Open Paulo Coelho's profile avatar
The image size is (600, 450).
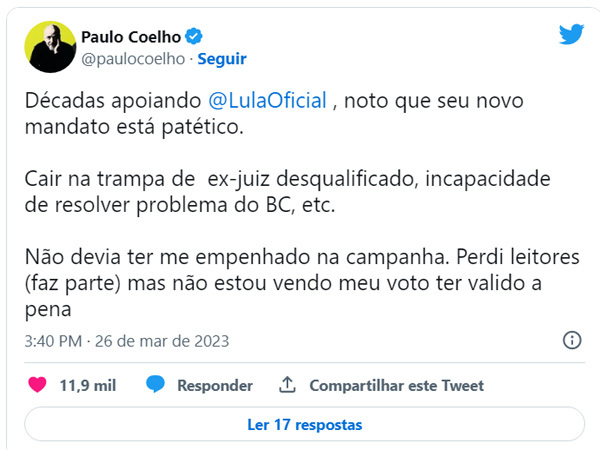(x=50, y=47)
